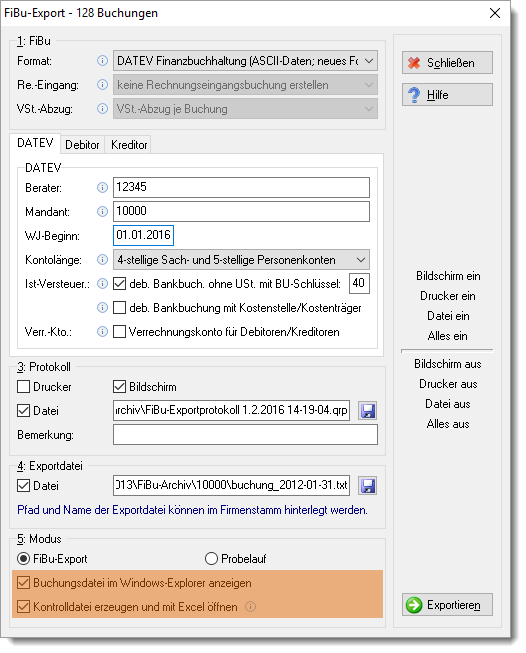Check Verrechnungskonto für Debitoren/Kreditoren

(x=120, y=332)
